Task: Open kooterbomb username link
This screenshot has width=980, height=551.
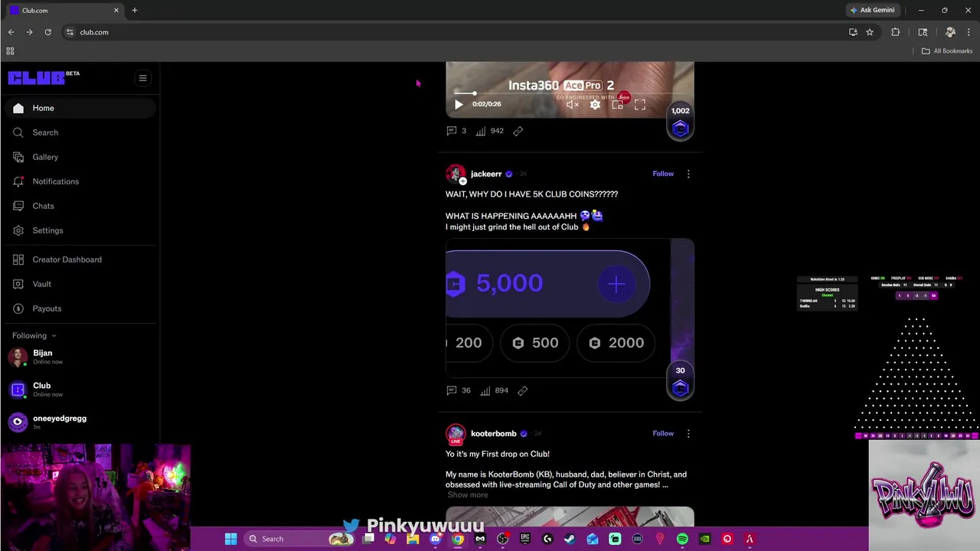Action: [494, 433]
